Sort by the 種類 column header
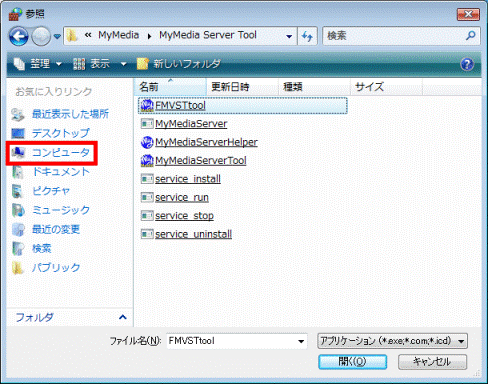Image resolution: width=488 pixels, height=384 pixels. [x=314, y=87]
